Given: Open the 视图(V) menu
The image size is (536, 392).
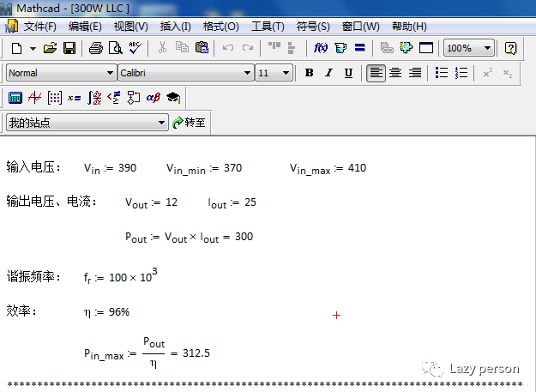Looking at the screenshot, I should tap(130, 27).
